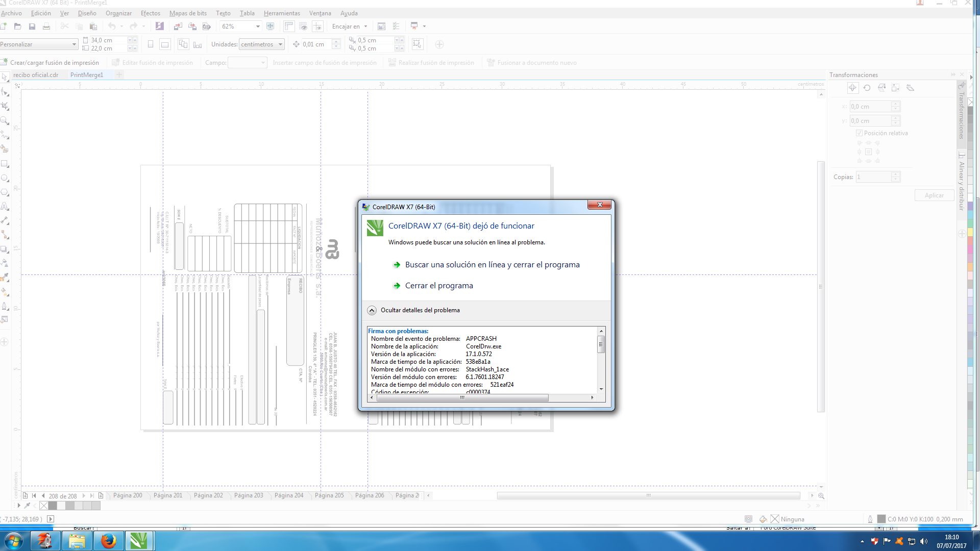Click Cerrar el programa link
980x551 pixels.
(439, 286)
